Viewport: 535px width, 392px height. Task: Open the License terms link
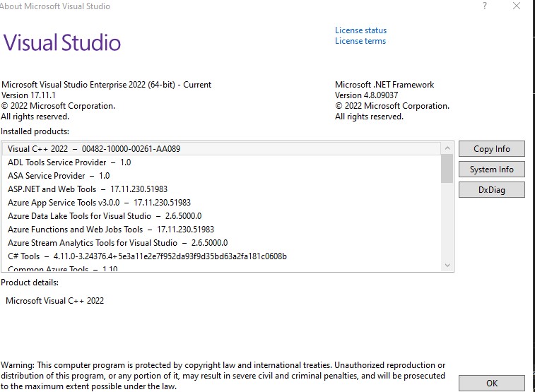(360, 41)
